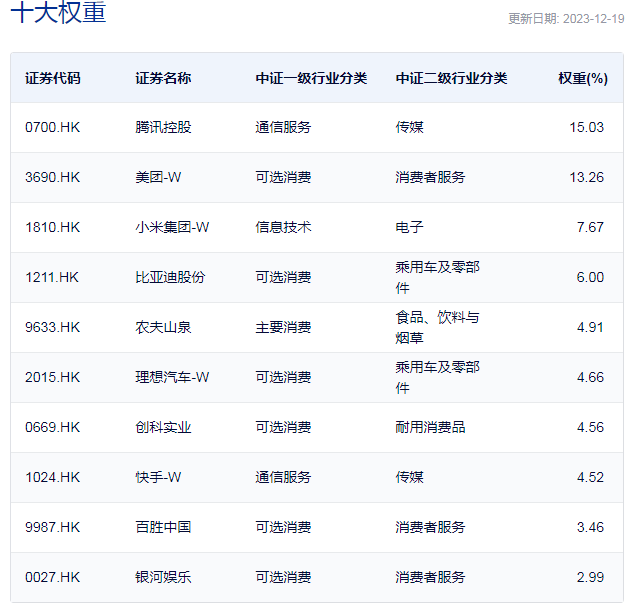Click weight value 4.56
This screenshot has width=629, height=611.
click(x=590, y=427)
